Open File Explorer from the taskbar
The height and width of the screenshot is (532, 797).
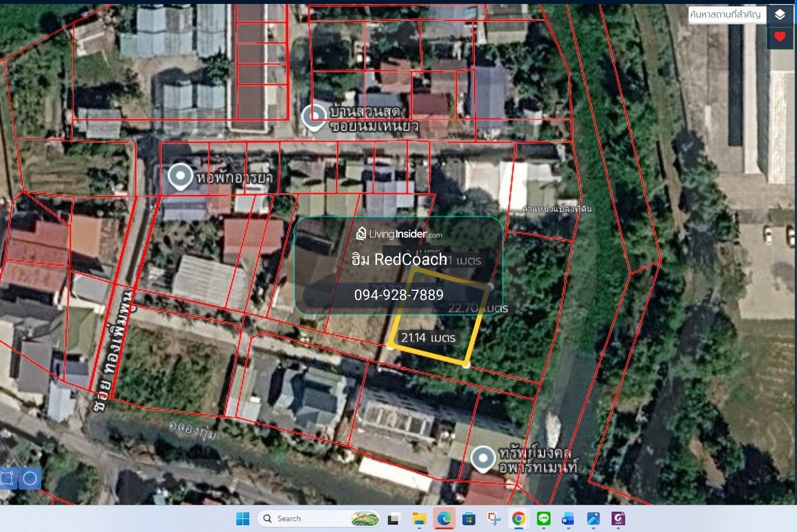point(419,518)
